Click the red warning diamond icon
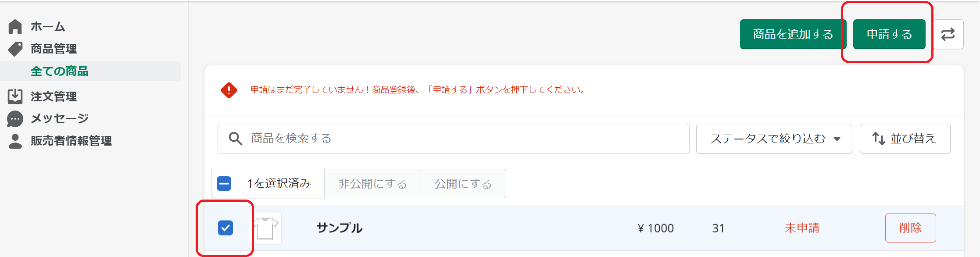 pos(229,90)
